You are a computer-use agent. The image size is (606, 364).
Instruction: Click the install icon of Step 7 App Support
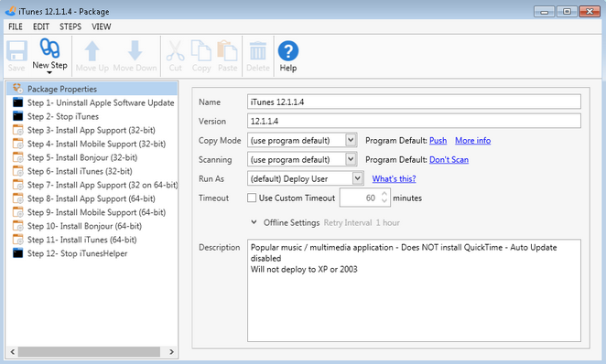(17, 185)
